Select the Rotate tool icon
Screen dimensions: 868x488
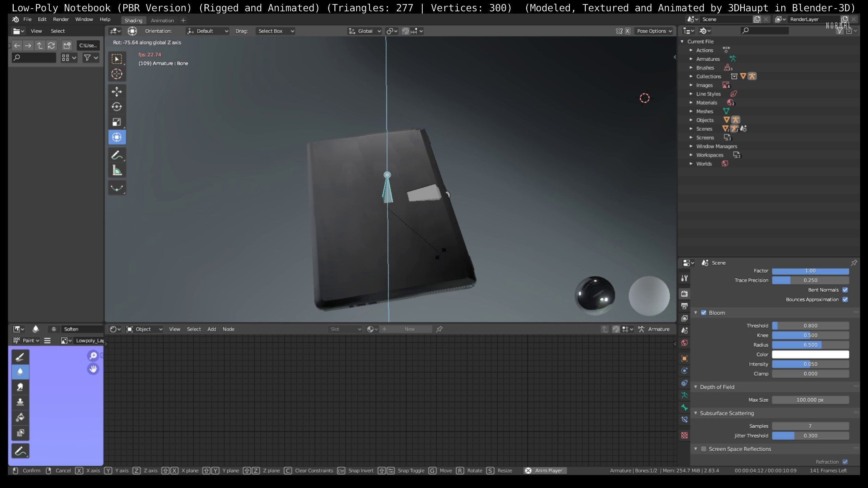pos(116,107)
